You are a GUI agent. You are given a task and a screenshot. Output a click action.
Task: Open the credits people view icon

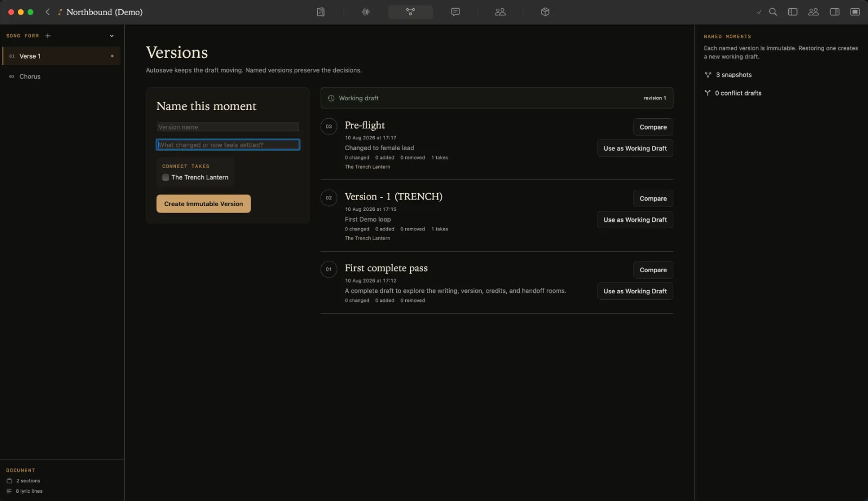click(x=500, y=12)
